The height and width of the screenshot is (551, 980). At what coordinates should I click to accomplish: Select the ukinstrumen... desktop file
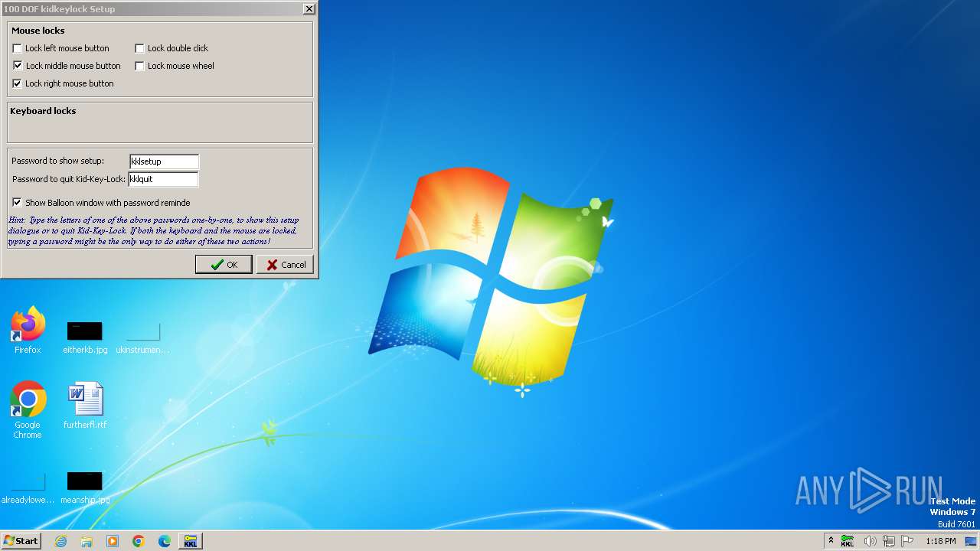pos(142,337)
